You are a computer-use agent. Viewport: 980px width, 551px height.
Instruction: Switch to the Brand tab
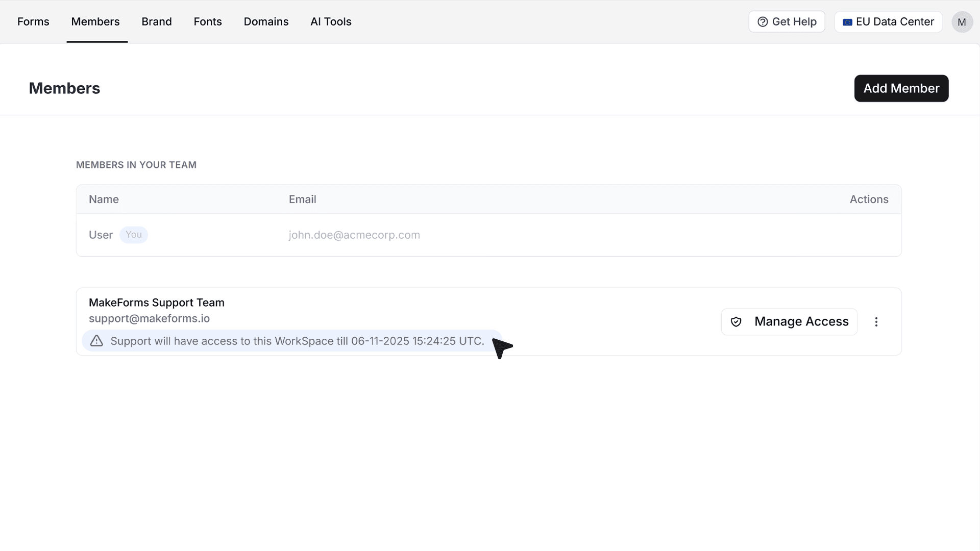click(157, 21)
